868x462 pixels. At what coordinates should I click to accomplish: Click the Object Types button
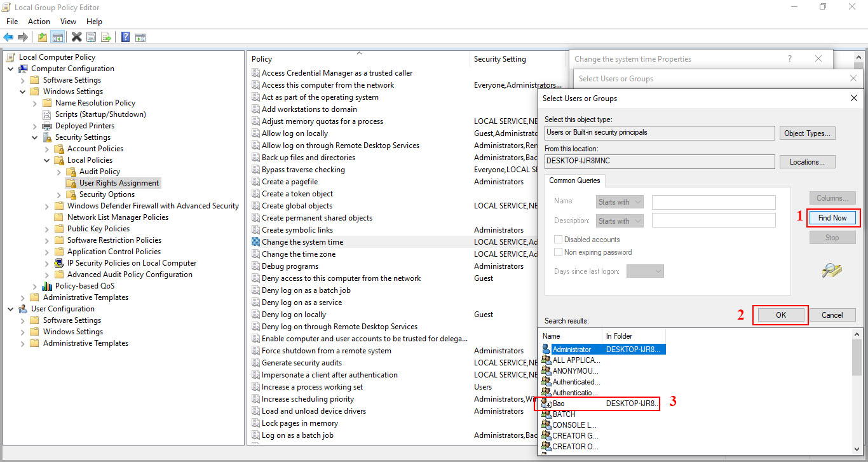coord(808,133)
